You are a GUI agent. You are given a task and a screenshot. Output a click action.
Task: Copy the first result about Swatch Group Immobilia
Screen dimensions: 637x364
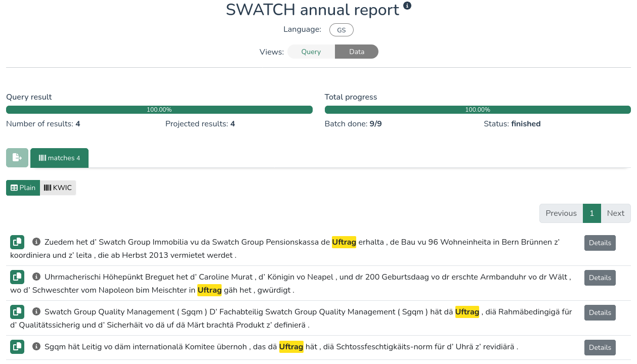pyautogui.click(x=17, y=242)
